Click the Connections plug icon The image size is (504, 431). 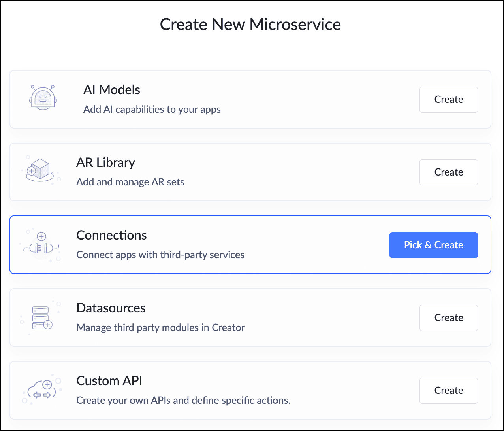point(41,245)
